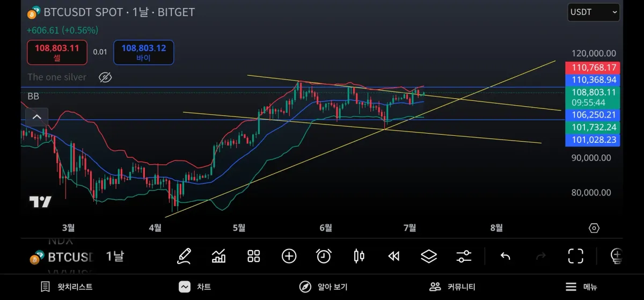Open the 왓치리스트 tab
This screenshot has width=644, height=300.
67,287
